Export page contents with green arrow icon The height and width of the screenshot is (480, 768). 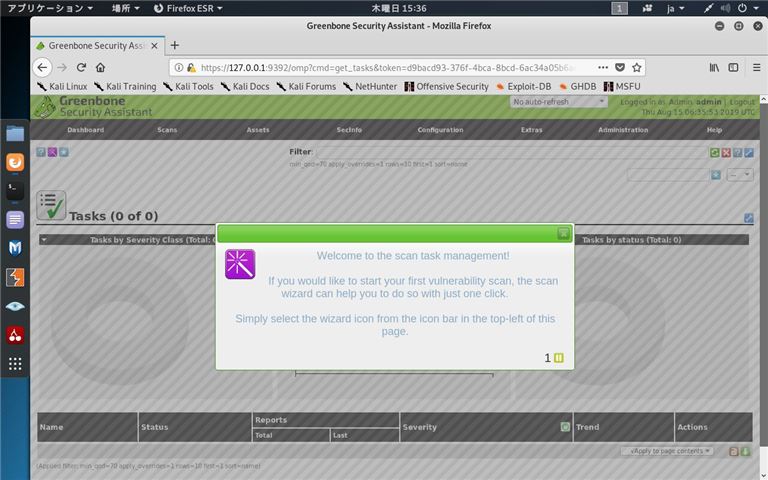coord(745,452)
